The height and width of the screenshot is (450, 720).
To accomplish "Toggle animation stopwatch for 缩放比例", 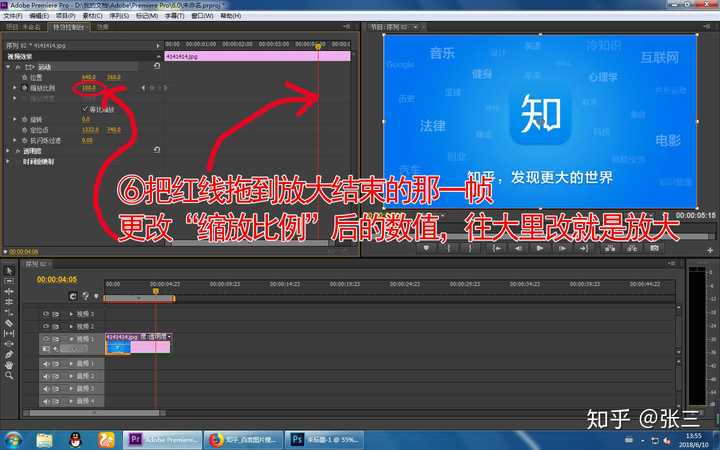I will tap(25, 88).
